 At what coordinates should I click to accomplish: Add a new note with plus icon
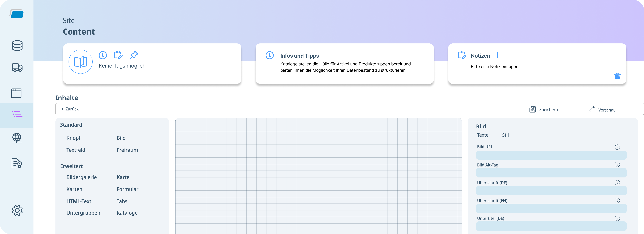point(498,55)
